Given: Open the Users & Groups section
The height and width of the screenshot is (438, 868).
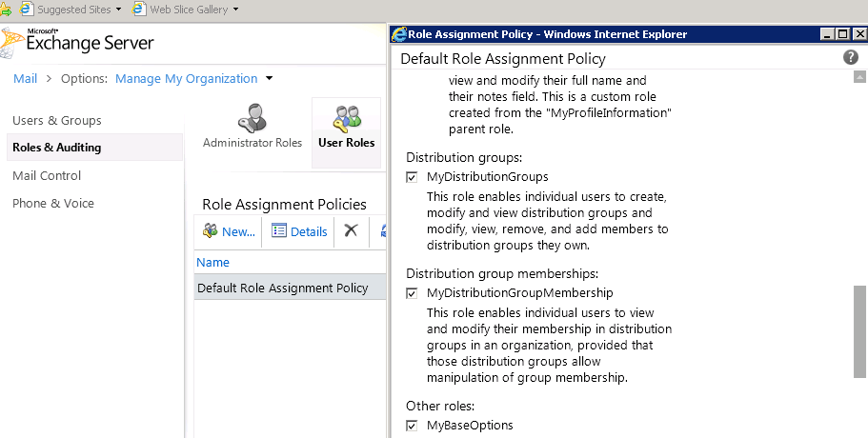Looking at the screenshot, I should point(57,120).
